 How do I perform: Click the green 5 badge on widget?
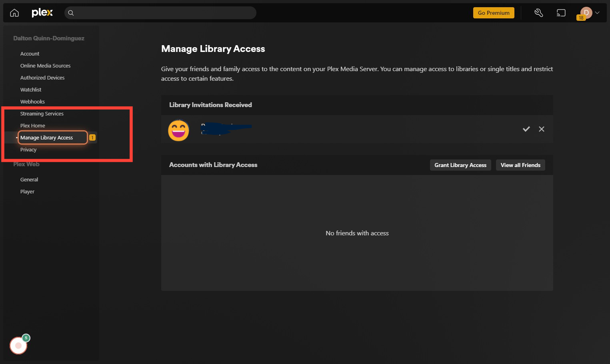pos(26,338)
